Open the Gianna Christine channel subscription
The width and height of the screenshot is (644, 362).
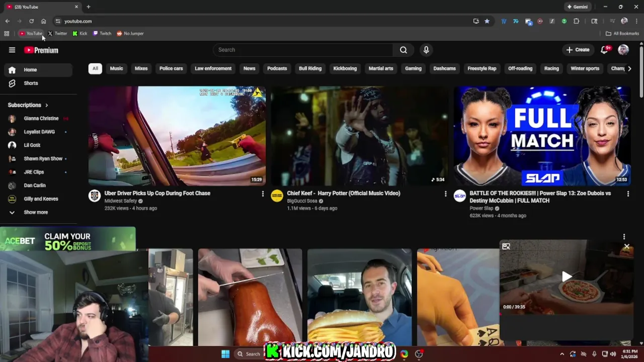[38, 118]
